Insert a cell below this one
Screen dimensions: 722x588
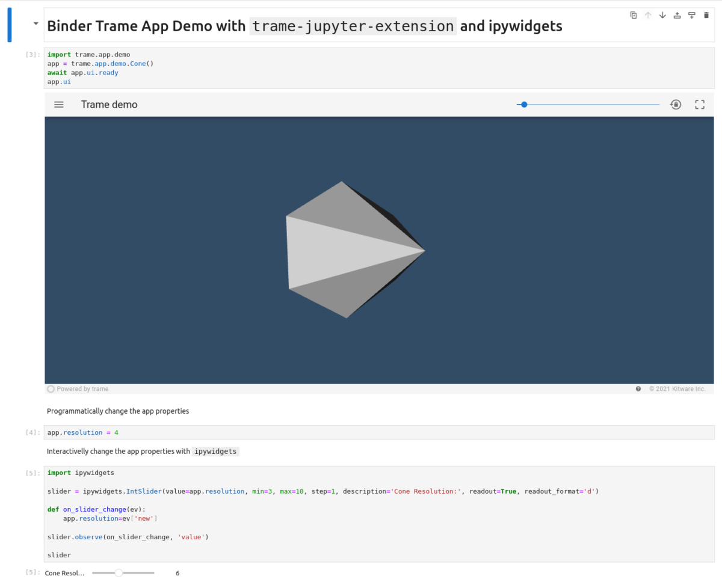(x=691, y=15)
